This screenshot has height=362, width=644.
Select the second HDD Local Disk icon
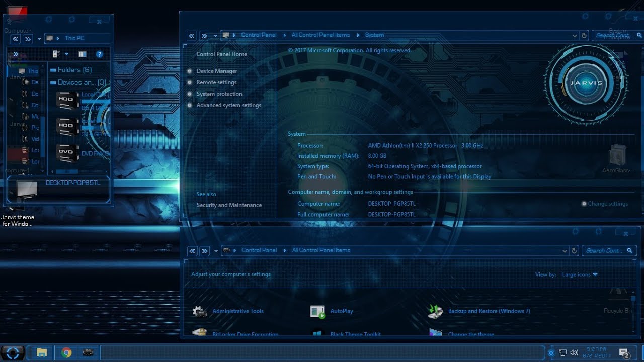point(67,126)
